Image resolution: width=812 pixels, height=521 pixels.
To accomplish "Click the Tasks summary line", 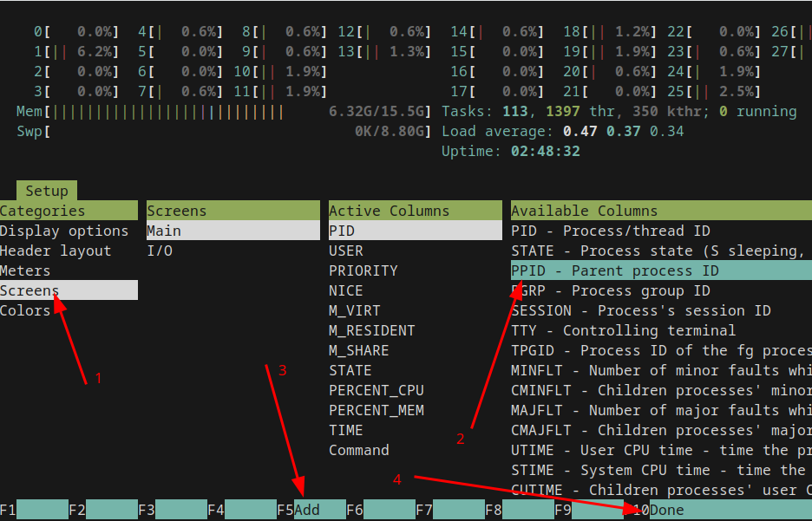I will [x=619, y=112].
